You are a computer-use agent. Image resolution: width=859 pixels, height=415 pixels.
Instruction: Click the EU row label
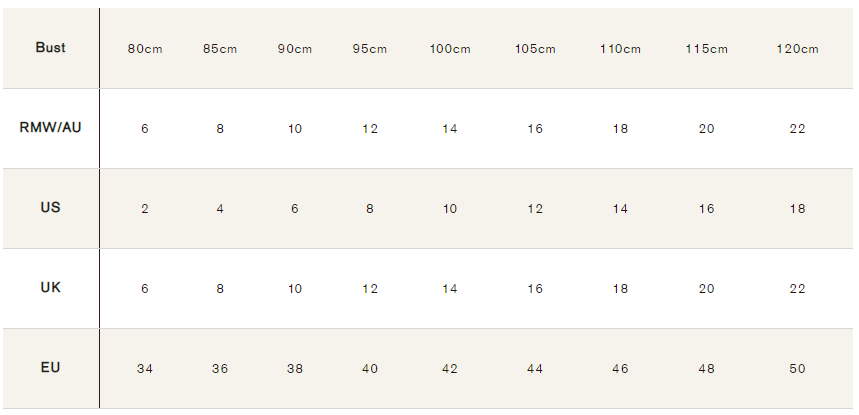(x=50, y=368)
